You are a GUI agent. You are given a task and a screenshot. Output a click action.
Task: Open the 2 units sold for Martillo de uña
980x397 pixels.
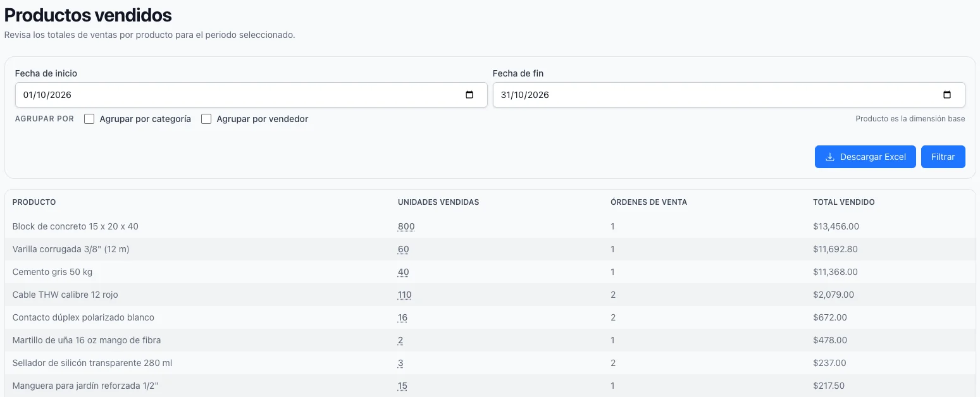[400, 340]
